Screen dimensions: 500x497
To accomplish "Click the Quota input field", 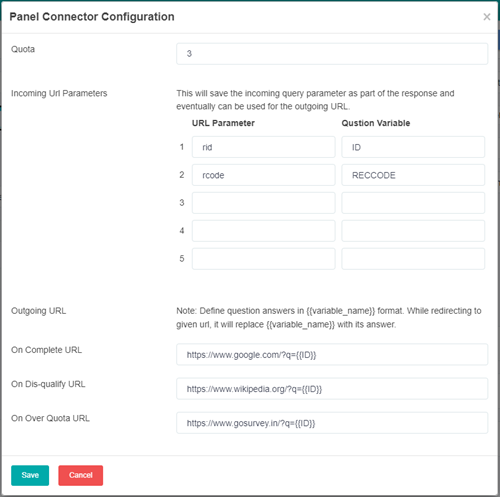I will click(332, 54).
